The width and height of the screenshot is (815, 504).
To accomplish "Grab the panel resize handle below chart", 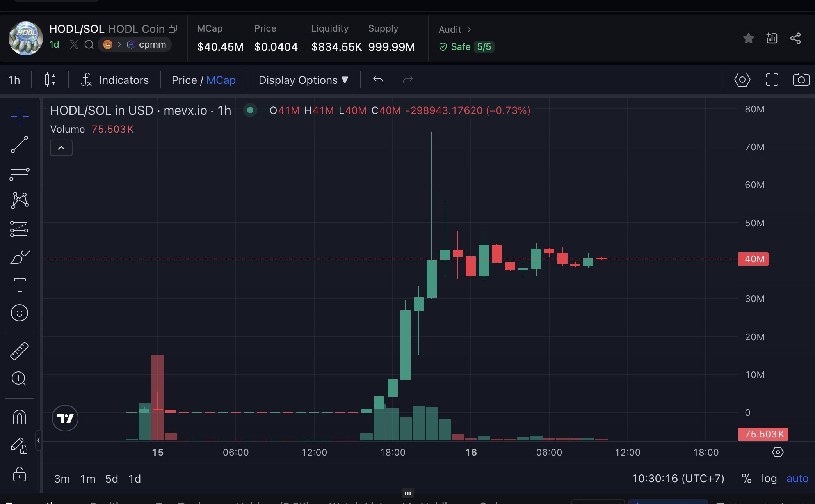I will (x=407, y=493).
